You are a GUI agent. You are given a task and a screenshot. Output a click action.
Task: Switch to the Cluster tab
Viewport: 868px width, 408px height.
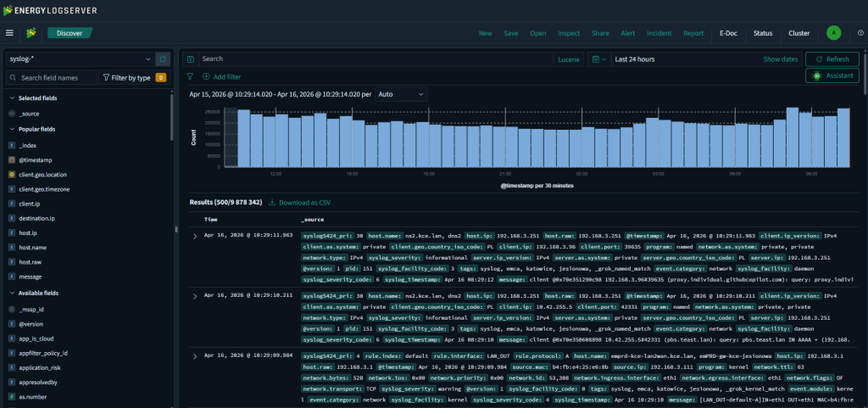tap(798, 33)
